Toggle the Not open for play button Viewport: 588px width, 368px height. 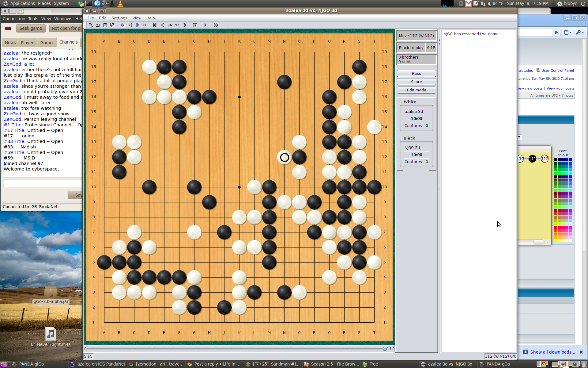[x=66, y=28]
